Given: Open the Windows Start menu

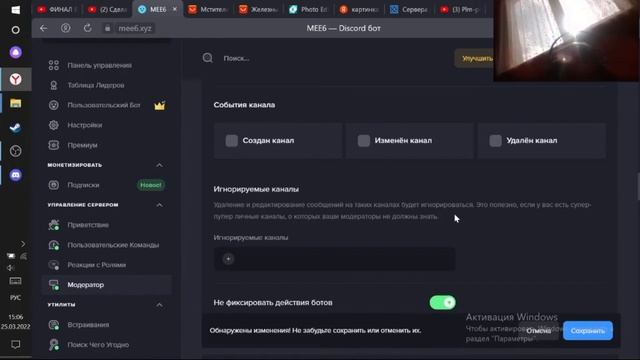Looking at the screenshot, I should [16, 10].
